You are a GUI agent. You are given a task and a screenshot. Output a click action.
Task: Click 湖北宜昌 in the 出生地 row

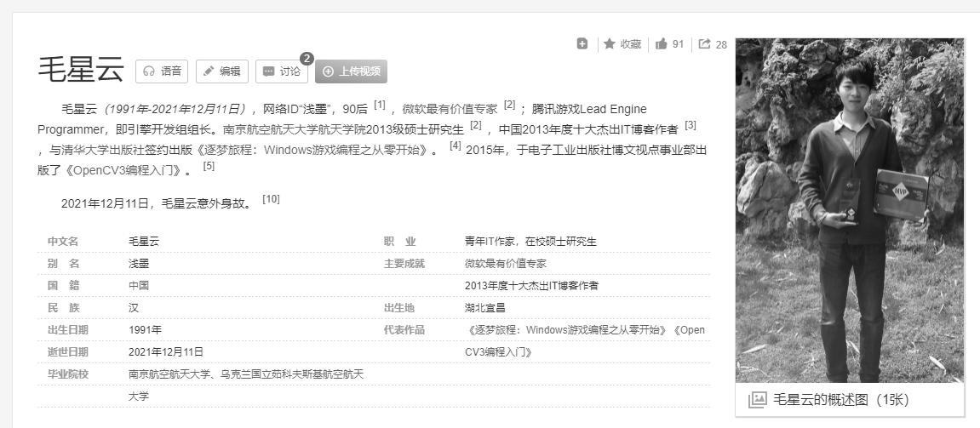click(x=484, y=307)
